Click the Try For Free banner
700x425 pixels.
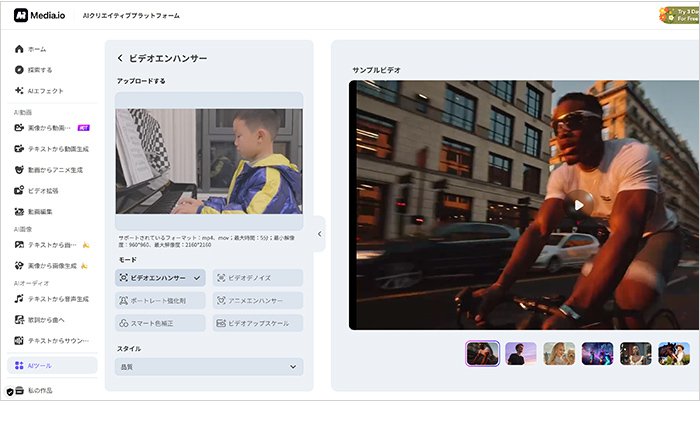(x=679, y=15)
